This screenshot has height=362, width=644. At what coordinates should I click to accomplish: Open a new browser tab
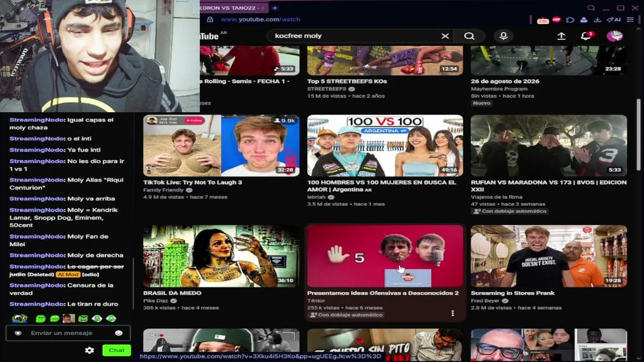pos(274,8)
